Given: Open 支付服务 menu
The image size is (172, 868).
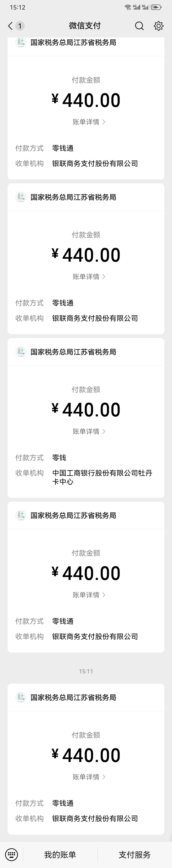Looking at the screenshot, I should pos(135,855).
